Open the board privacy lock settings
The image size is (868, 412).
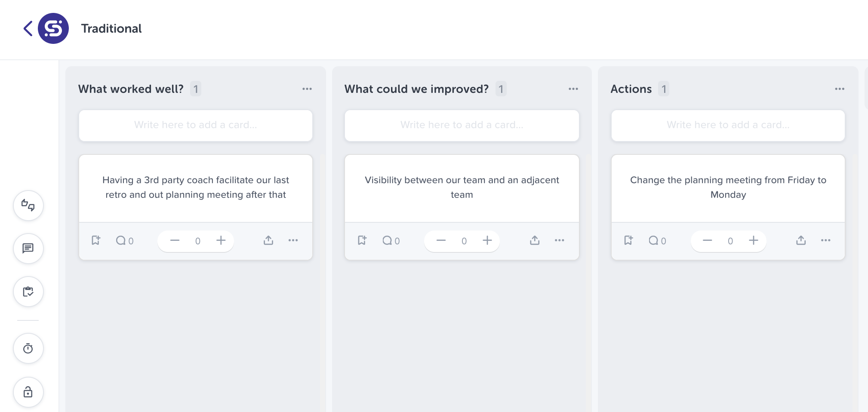[x=28, y=392]
